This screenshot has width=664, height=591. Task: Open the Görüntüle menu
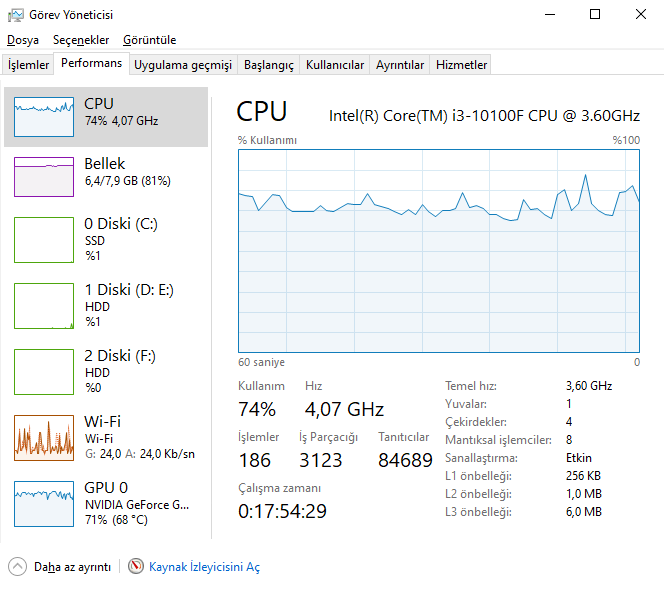pos(149,40)
